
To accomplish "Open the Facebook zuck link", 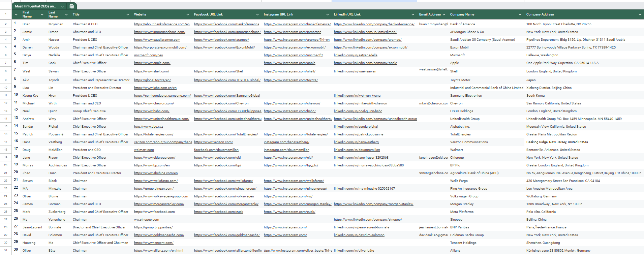I will [218, 212].
